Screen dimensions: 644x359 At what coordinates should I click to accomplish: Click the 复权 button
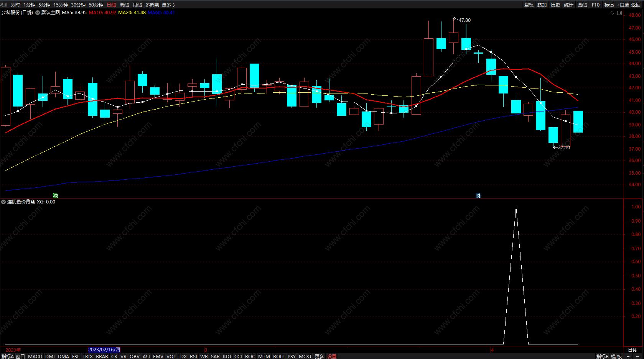[529, 5]
